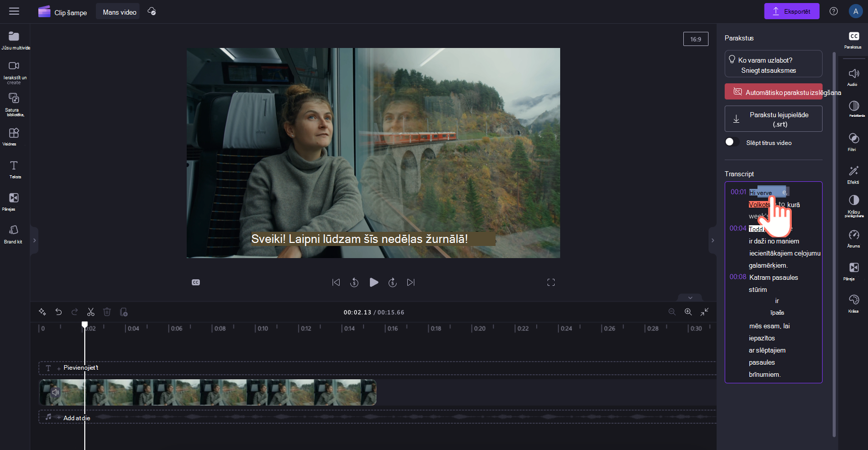Image resolution: width=868 pixels, height=450 pixels.
Task: Click the magic auto-compose sparkle icon
Action: (42, 312)
